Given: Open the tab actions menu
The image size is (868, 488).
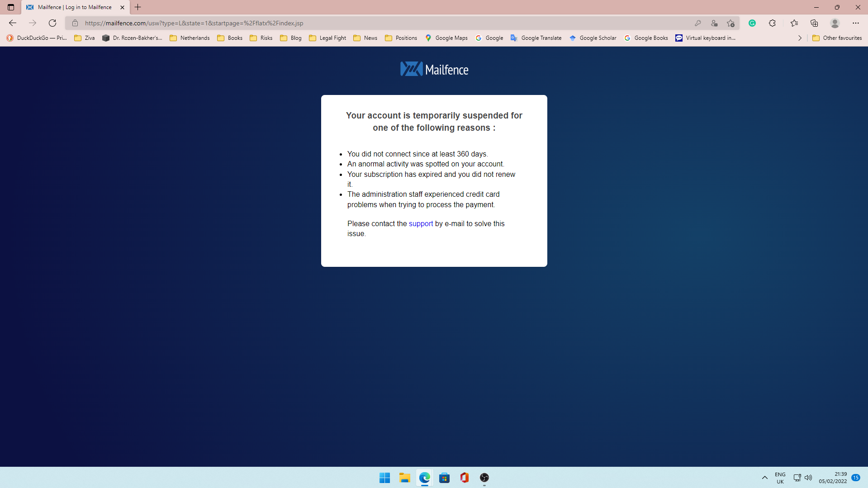Looking at the screenshot, I should [11, 7].
